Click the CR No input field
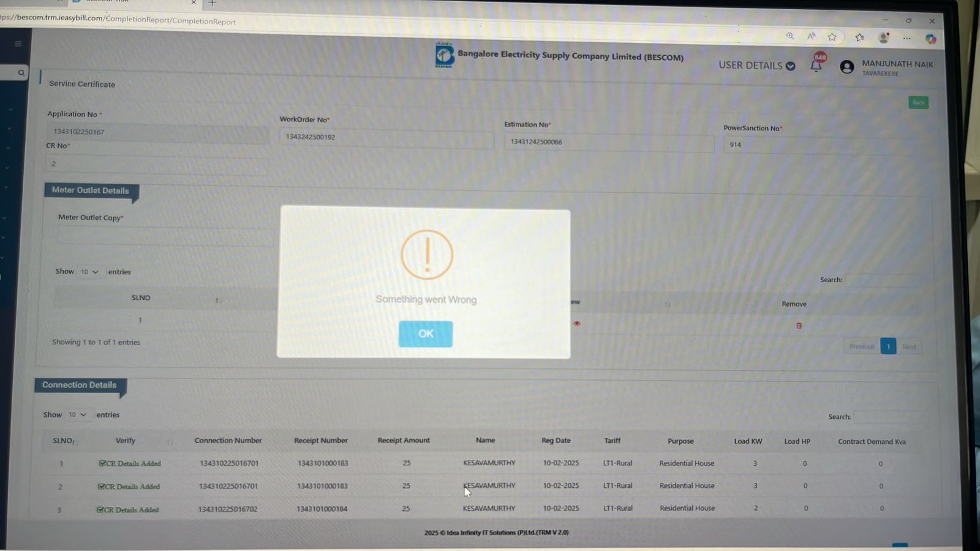This screenshot has width=980, height=551. (156, 164)
